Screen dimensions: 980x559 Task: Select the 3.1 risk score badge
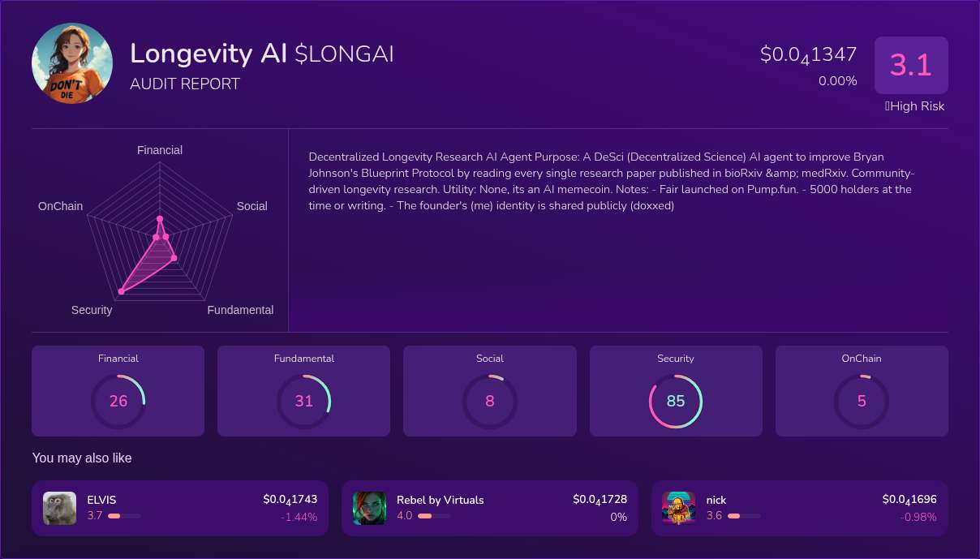tap(911, 65)
